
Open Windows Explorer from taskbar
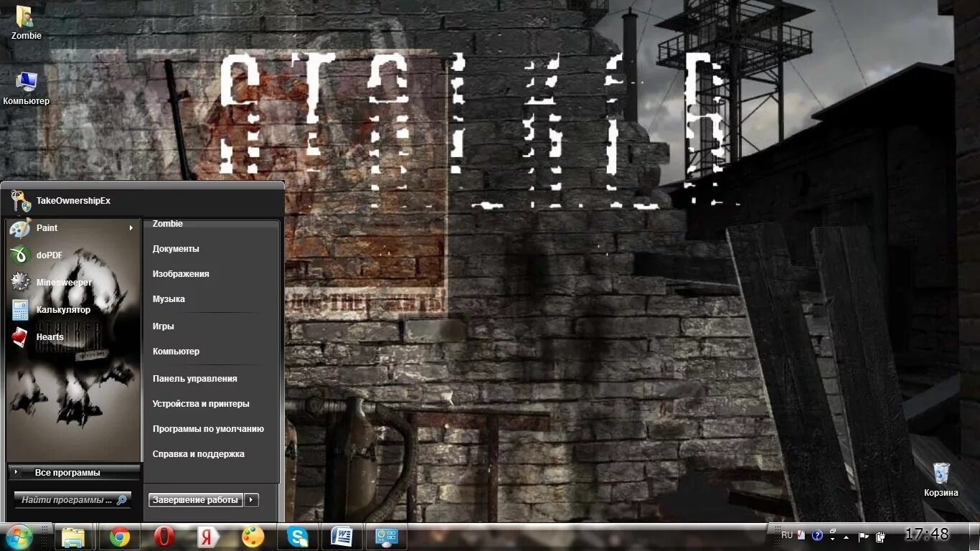(73, 537)
